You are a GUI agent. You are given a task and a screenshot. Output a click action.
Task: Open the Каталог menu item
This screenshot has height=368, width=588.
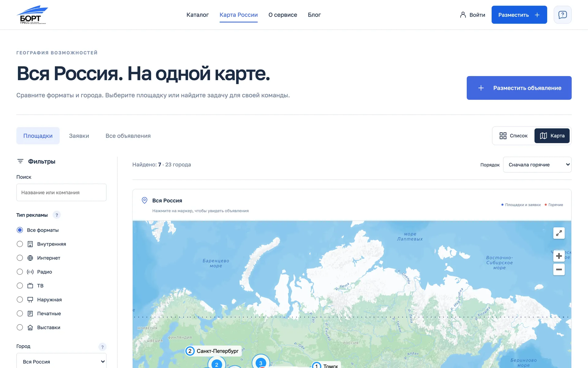click(x=198, y=15)
